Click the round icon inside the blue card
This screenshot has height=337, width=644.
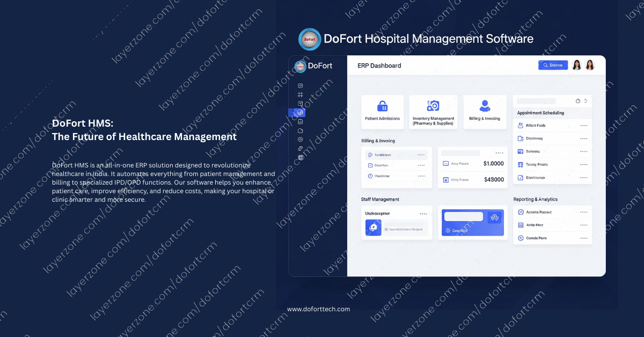click(x=495, y=217)
